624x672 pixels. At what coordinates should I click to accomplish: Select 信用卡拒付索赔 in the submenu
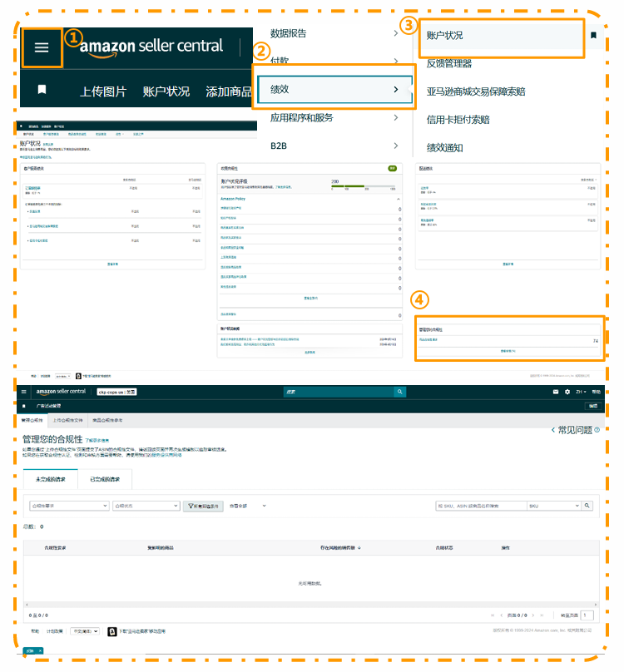click(458, 120)
